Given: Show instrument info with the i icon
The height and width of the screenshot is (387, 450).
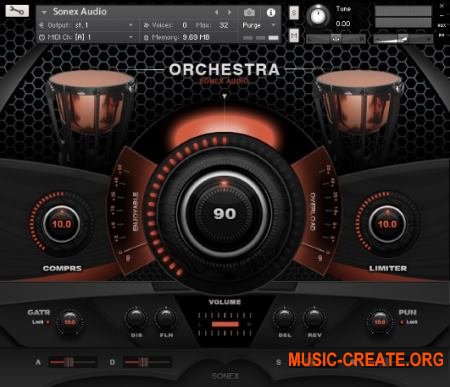Looking at the screenshot, I should [x=271, y=13].
